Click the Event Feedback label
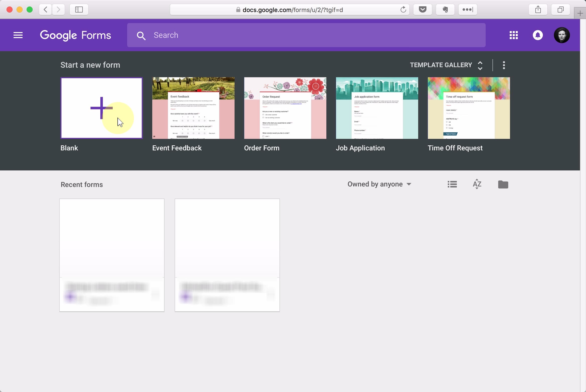586x392 pixels. click(177, 148)
